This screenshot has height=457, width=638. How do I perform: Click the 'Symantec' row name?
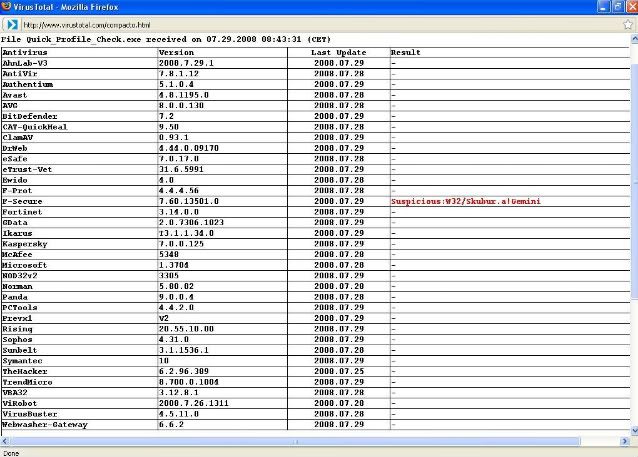[x=22, y=361]
